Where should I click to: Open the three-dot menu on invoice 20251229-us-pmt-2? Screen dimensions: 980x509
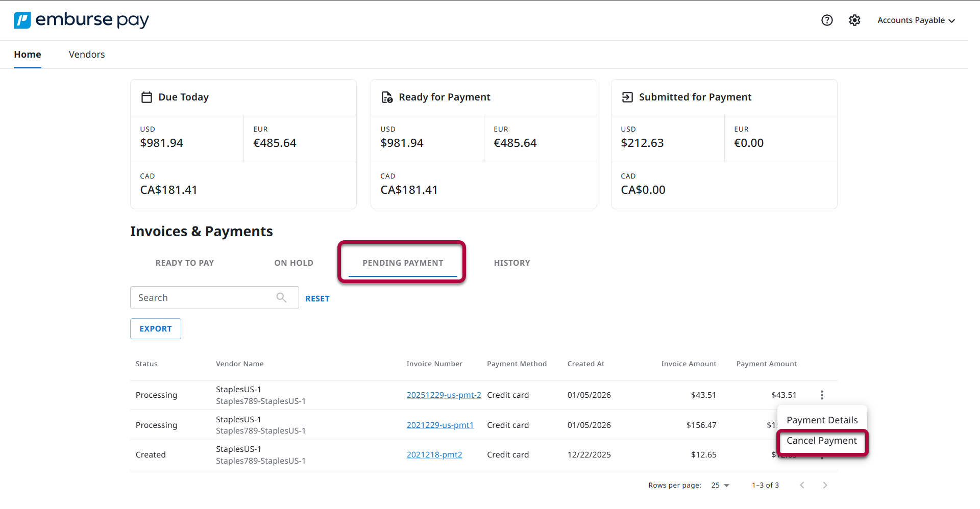point(822,395)
